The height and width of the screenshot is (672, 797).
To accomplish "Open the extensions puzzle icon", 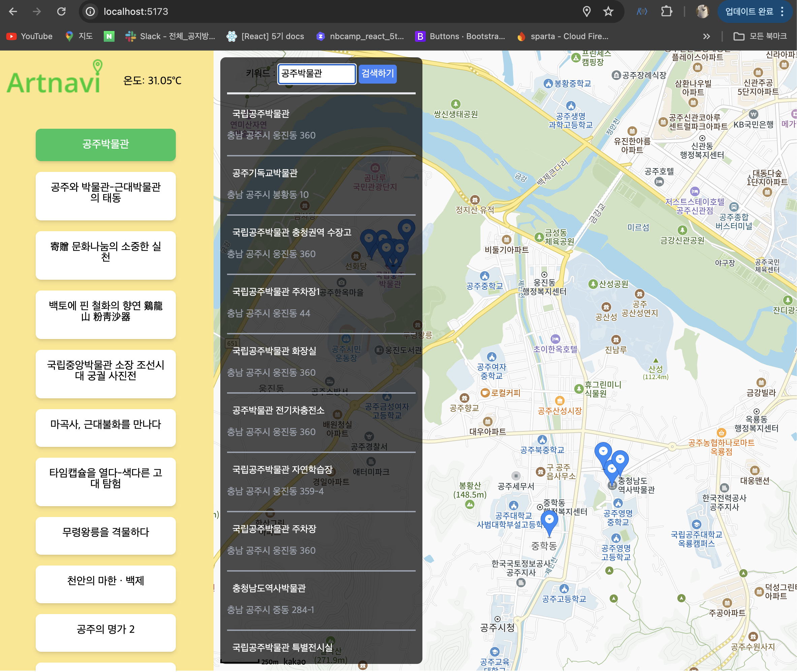I will 666,11.
